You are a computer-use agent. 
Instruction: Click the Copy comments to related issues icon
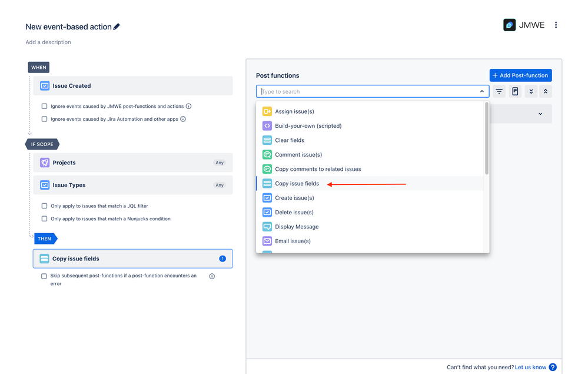267,169
